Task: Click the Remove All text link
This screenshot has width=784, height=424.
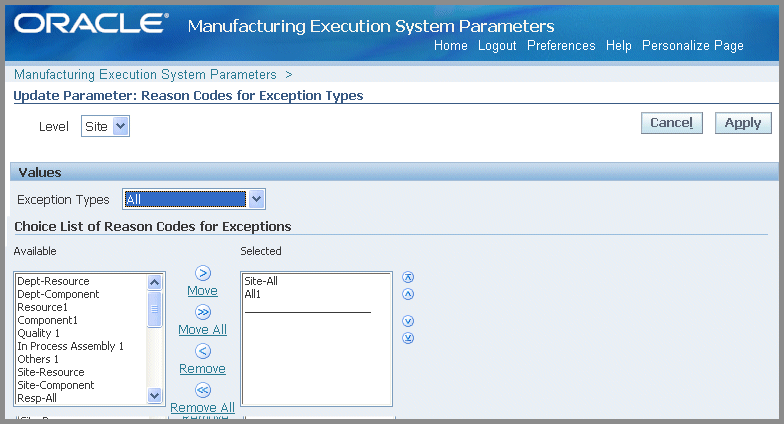Action: pos(202,408)
